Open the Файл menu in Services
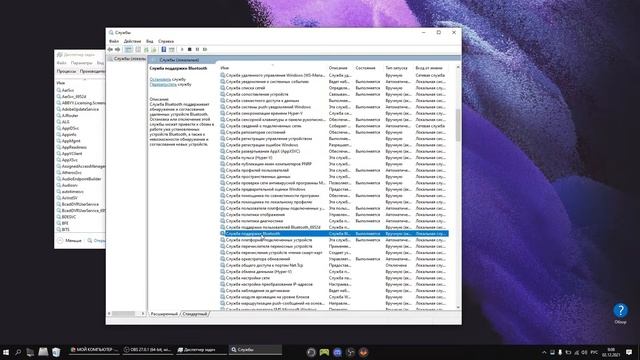This screenshot has height=360, width=640. [x=114, y=41]
